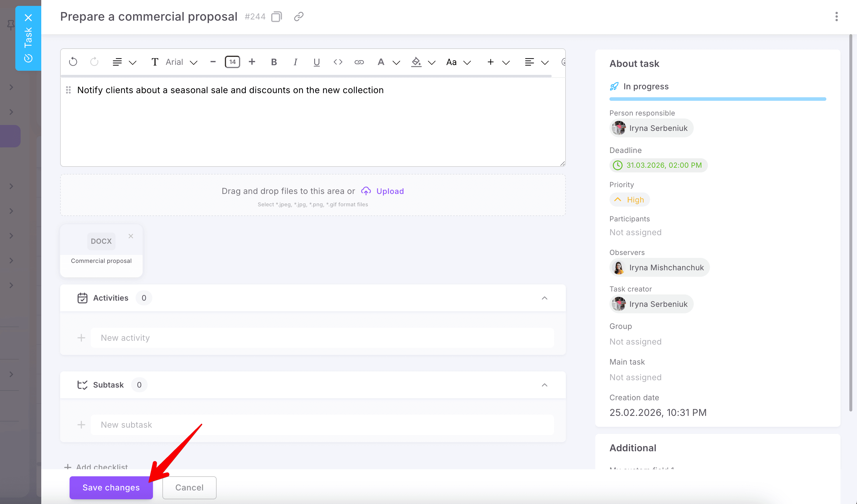Remove the Commercial proposal DOCX attachment

click(131, 236)
